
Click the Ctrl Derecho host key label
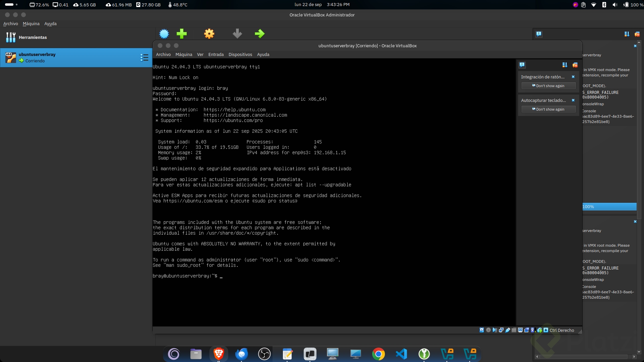click(562, 330)
